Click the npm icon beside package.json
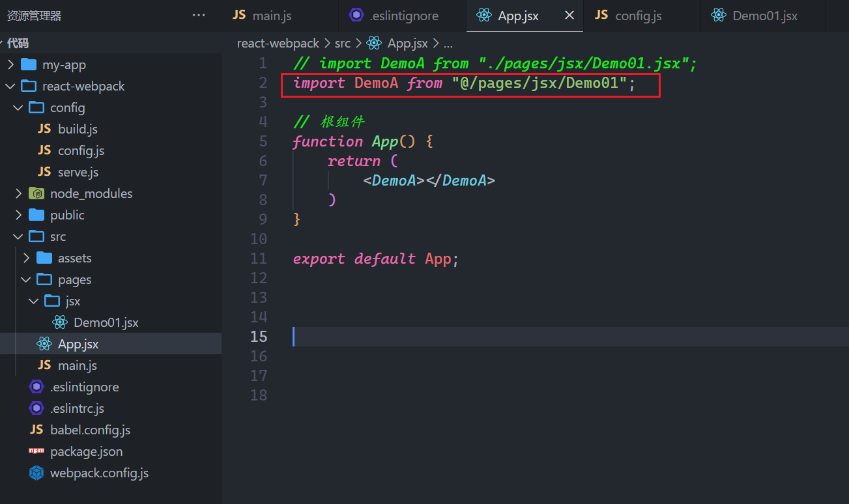 click(36, 451)
